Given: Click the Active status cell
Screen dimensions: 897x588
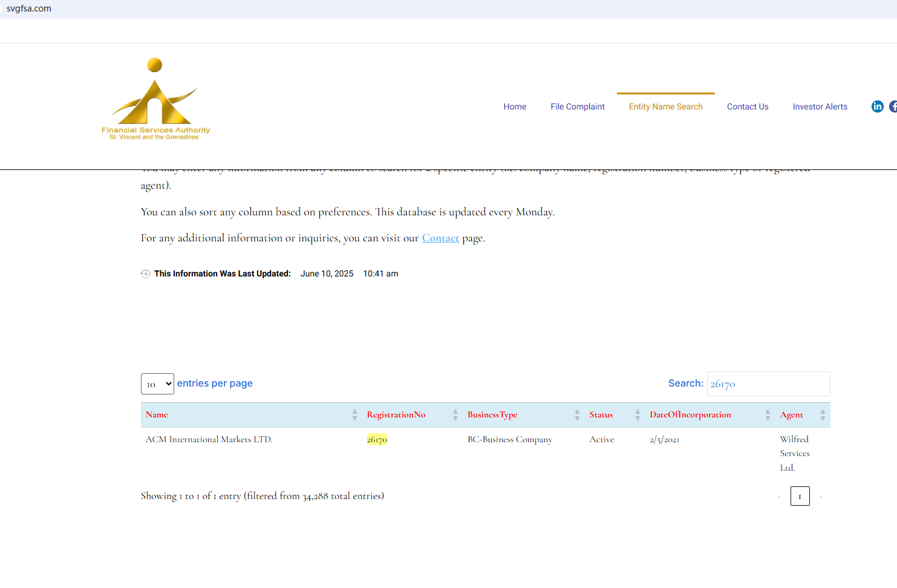Looking at the screenshot, I should (602, 440).
